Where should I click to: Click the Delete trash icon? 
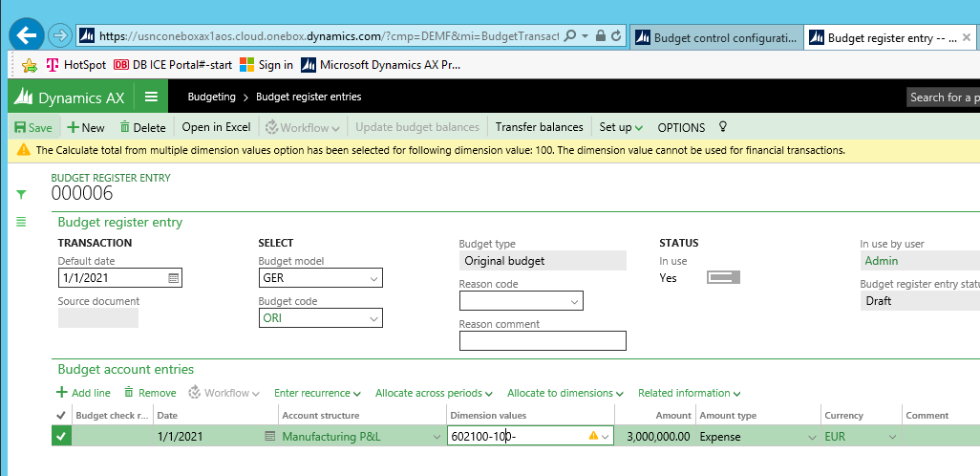point(125,127)
